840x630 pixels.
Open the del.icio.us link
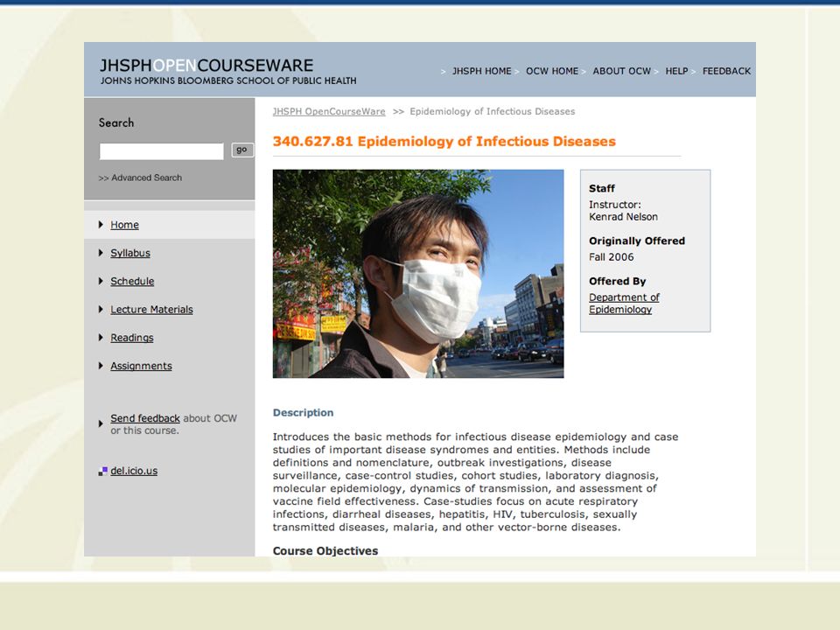pos(134,471)
